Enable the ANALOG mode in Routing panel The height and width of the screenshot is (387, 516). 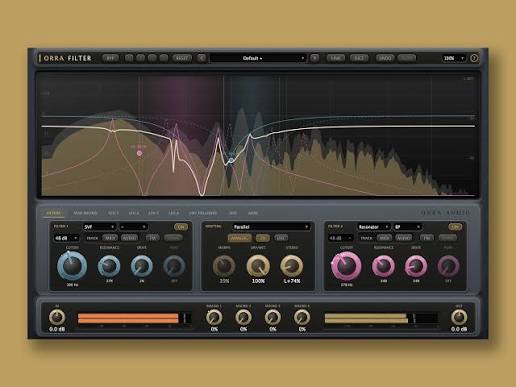pos(240,238)
